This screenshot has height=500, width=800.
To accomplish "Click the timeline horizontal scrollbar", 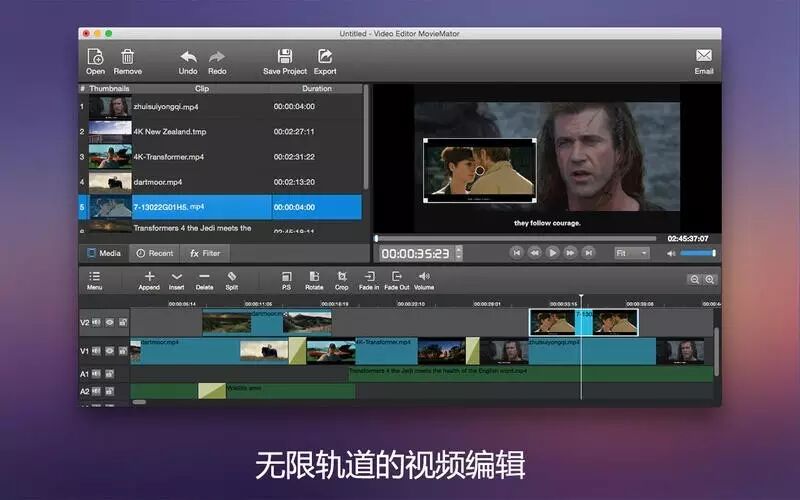I will click(x=139, y=402).
